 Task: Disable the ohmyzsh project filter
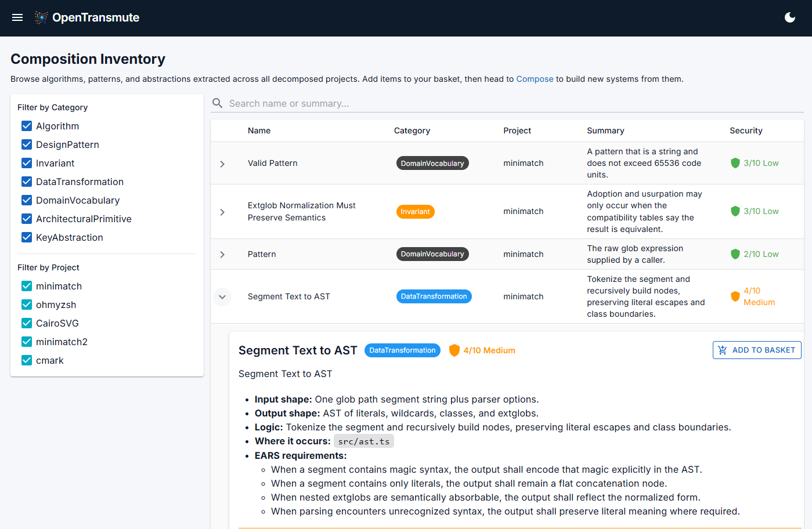26,304
